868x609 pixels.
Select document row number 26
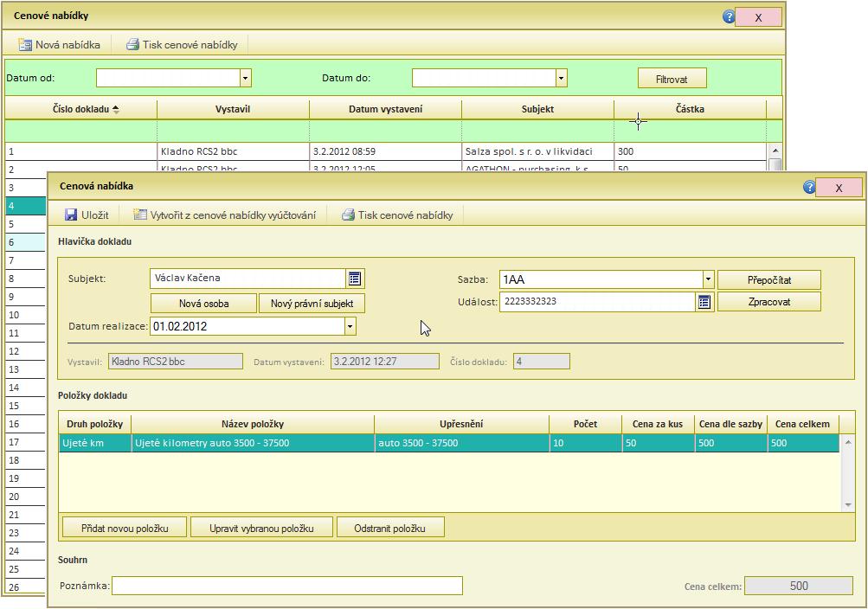[25, 587]
